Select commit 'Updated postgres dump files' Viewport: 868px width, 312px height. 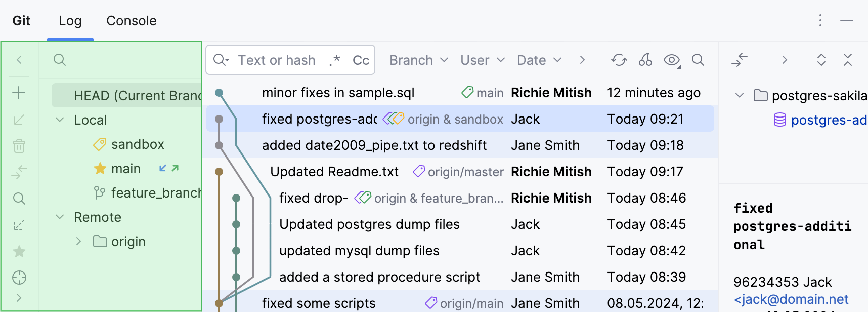click(x=369, y=224)
